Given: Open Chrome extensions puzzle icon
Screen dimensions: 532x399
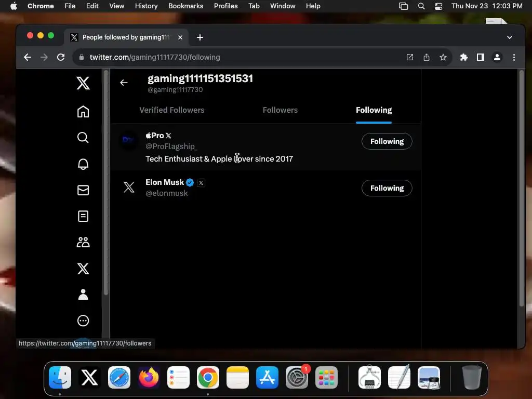Looking at the screenshot, I should coord(464,57).
